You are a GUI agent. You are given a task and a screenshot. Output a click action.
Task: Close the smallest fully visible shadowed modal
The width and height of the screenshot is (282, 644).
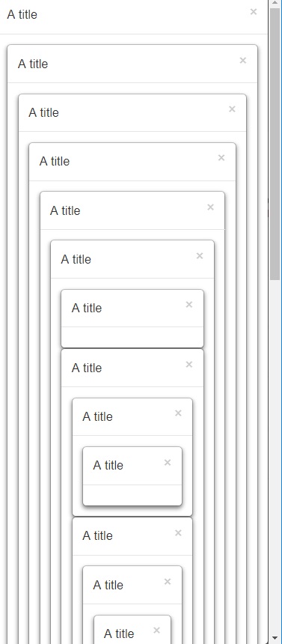(x=168, y=463)
